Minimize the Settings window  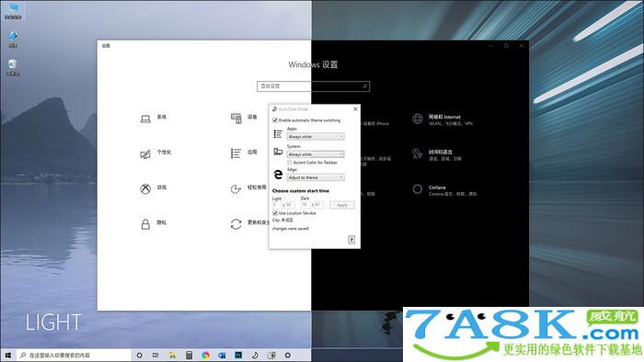(490, 46)
